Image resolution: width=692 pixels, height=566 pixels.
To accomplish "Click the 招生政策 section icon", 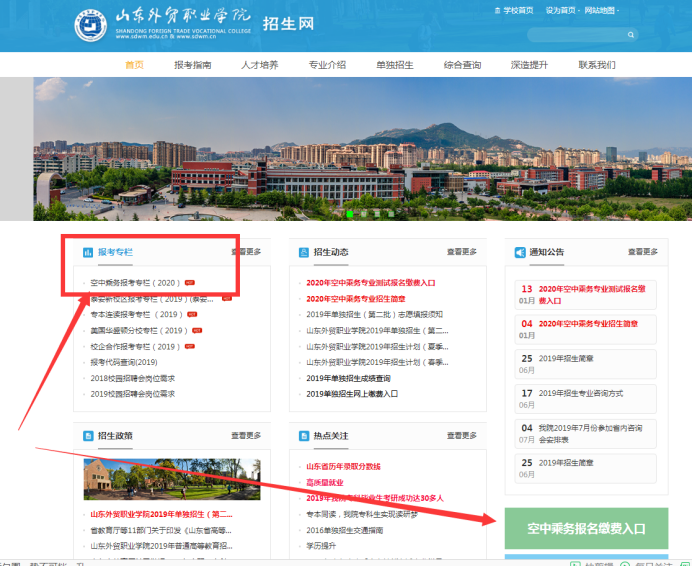I will 89,435.
